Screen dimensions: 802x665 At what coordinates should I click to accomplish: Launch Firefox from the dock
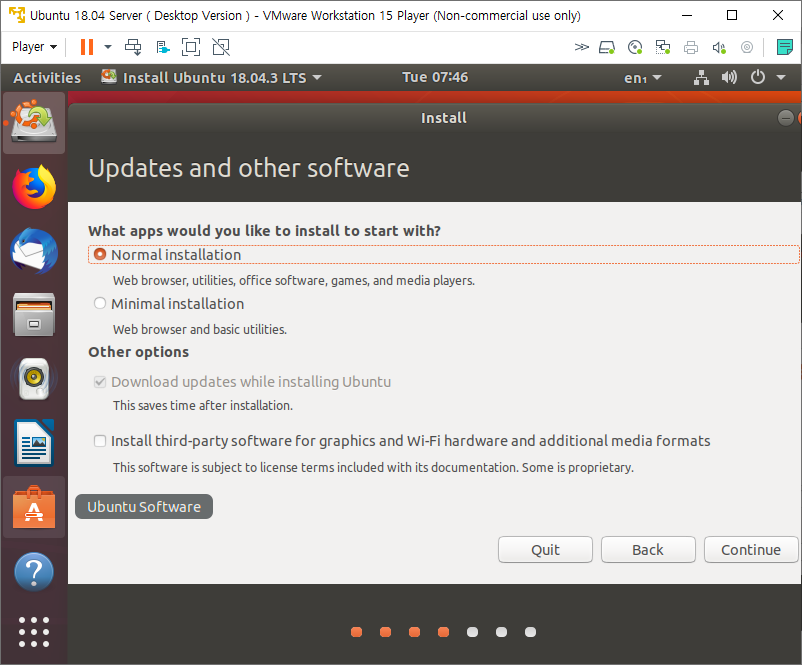34,187
